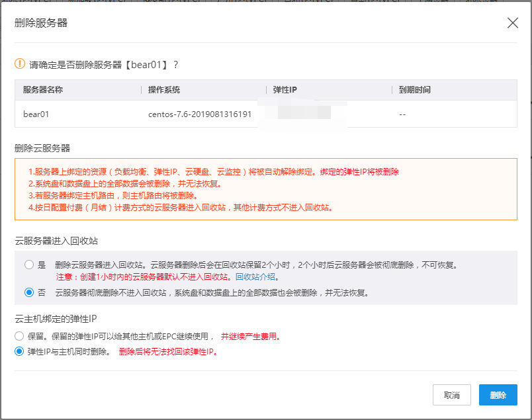
Task: Select 是 to send server to recycle bin
Action: click(x=29, y=265)
